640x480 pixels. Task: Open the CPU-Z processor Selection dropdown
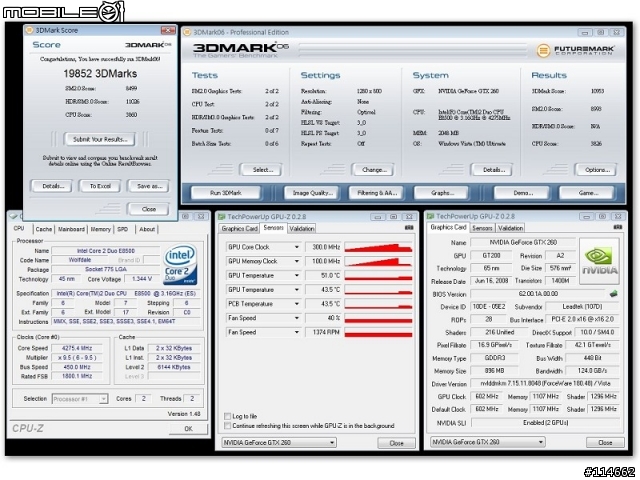(80, 399)
